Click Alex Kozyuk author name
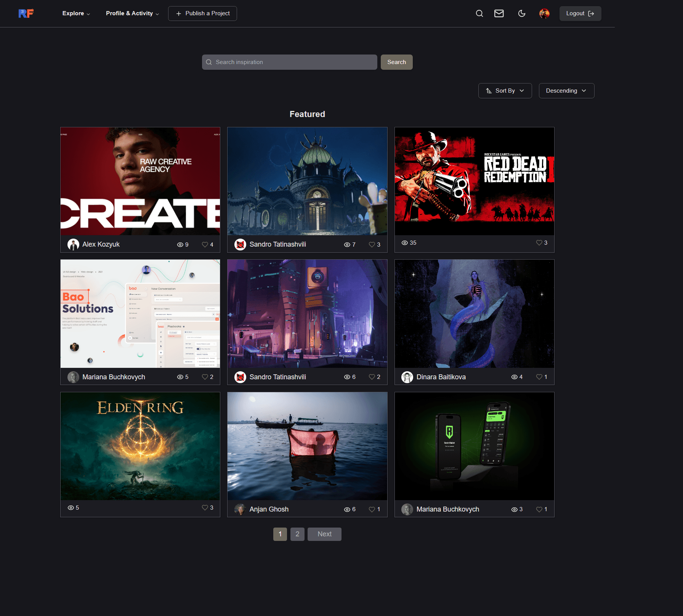683x616 pixels. click(x=101, y=244)
